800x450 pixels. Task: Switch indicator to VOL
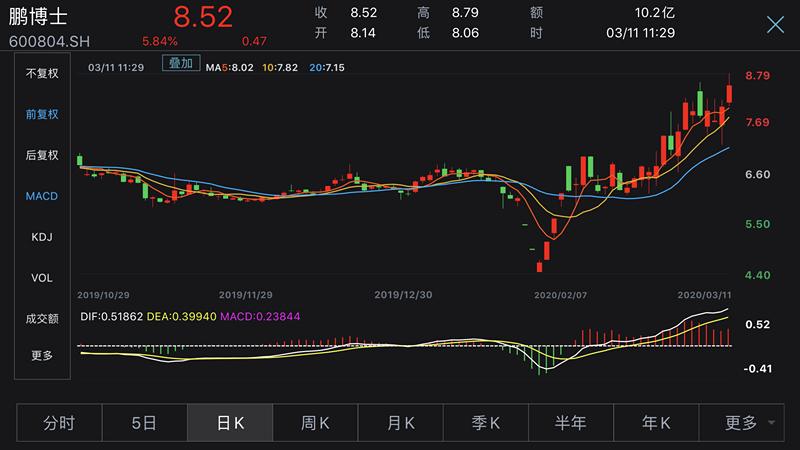tap(42, 278)
